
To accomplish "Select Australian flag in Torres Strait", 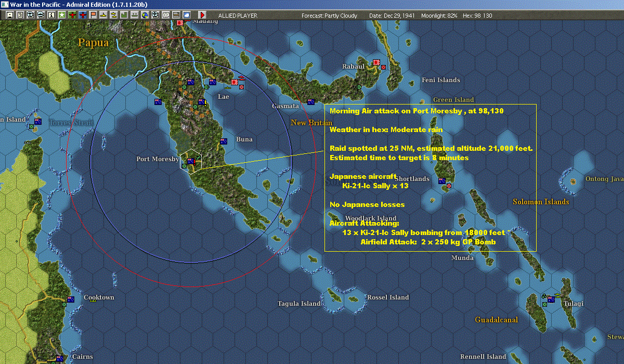I will pyautogui.click(x=38, y=121).
